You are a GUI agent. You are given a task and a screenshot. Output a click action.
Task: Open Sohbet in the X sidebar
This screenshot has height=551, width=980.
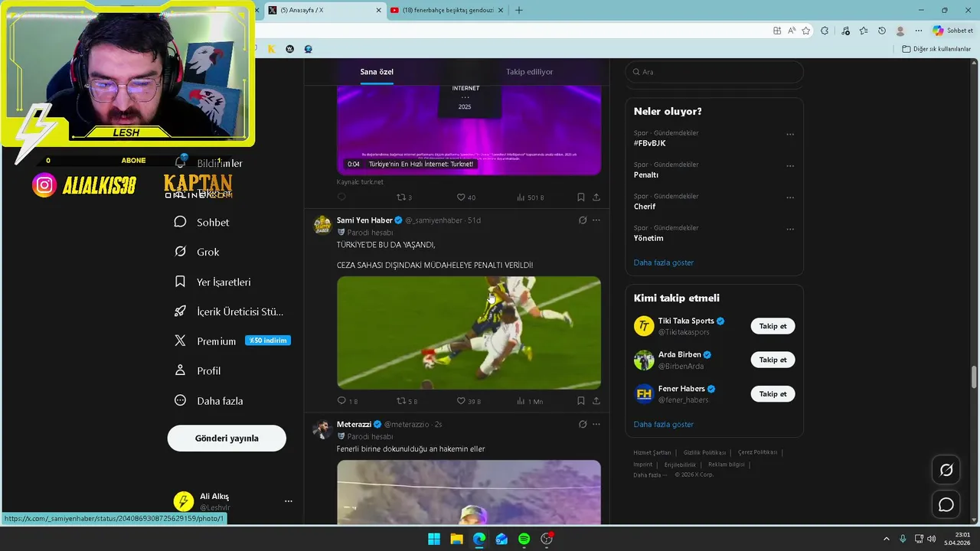coord(202,222)
